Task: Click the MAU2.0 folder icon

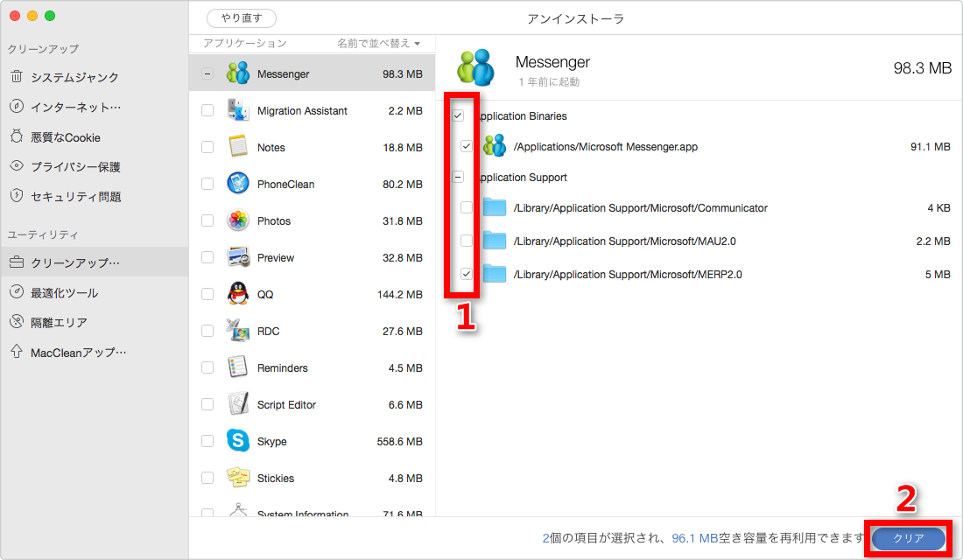Action: pyautogui.click(x=495, y=241)
